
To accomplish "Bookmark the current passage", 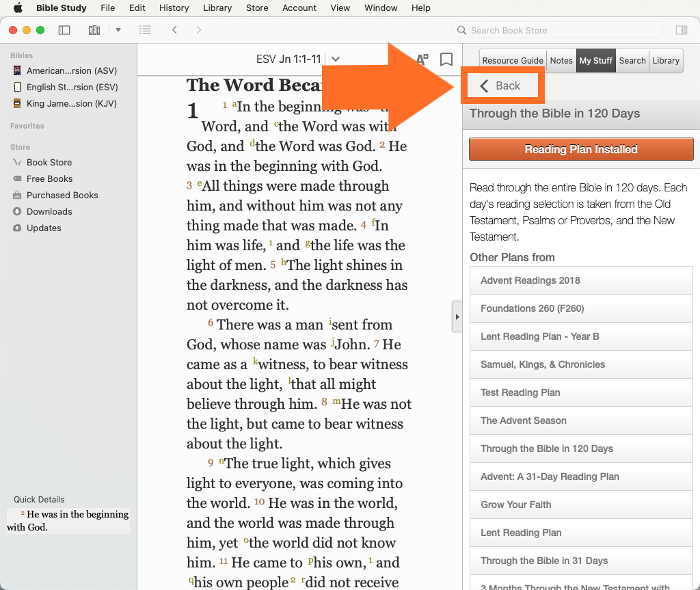I will (446, 59).
